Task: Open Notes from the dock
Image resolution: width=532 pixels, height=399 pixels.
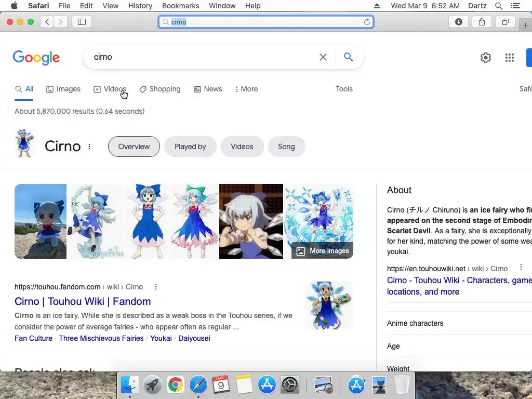Action: coord(244,385)
